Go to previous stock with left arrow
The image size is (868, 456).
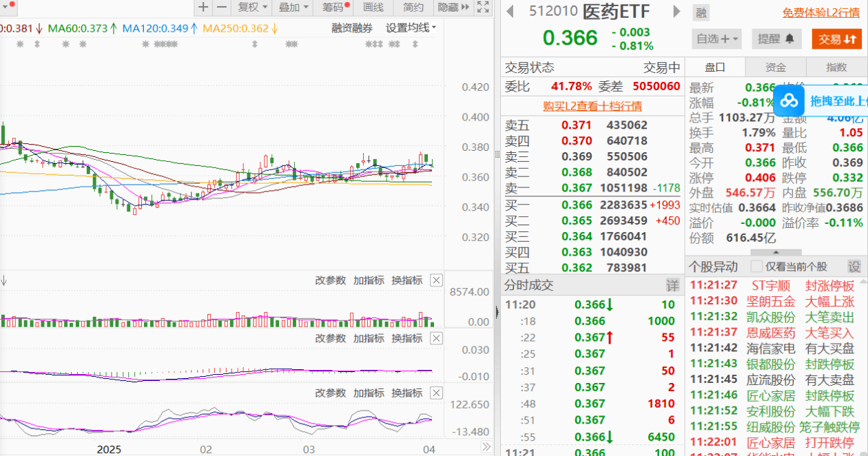pyautogui.click(x=510, y=12)
